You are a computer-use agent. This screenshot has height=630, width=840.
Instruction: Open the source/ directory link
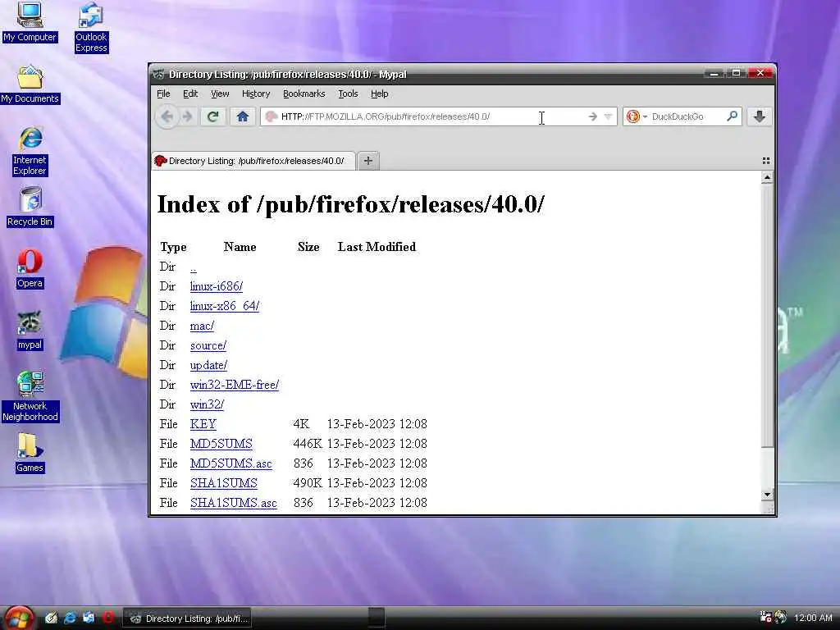click(x=208, y=345)
